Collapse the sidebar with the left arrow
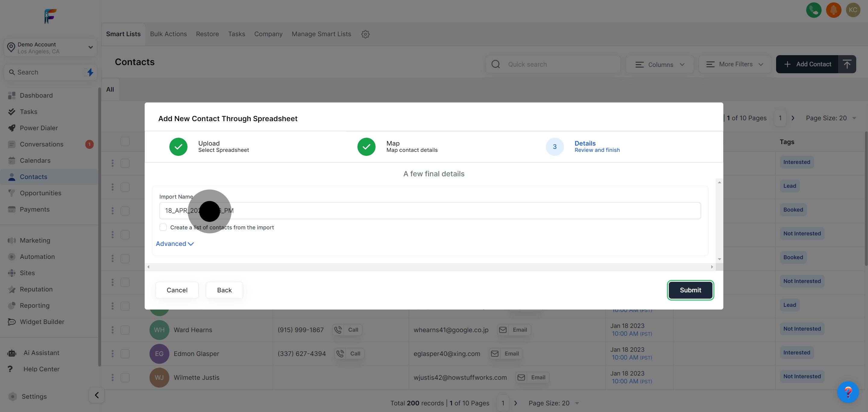The width and height of the screenshot is (868, 412). click(x=97, y=395)
